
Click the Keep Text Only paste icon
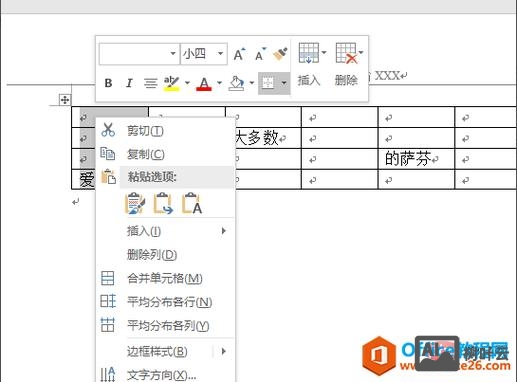192,203
